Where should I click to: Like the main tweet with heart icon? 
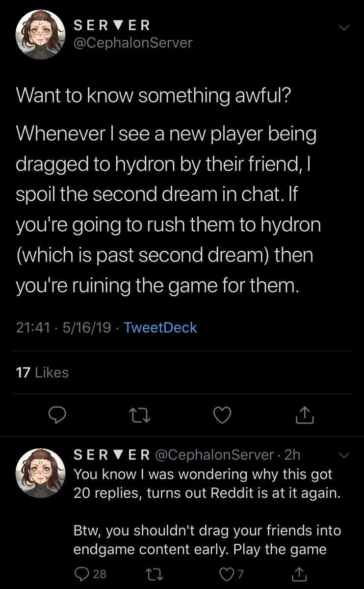coord(223,416)
